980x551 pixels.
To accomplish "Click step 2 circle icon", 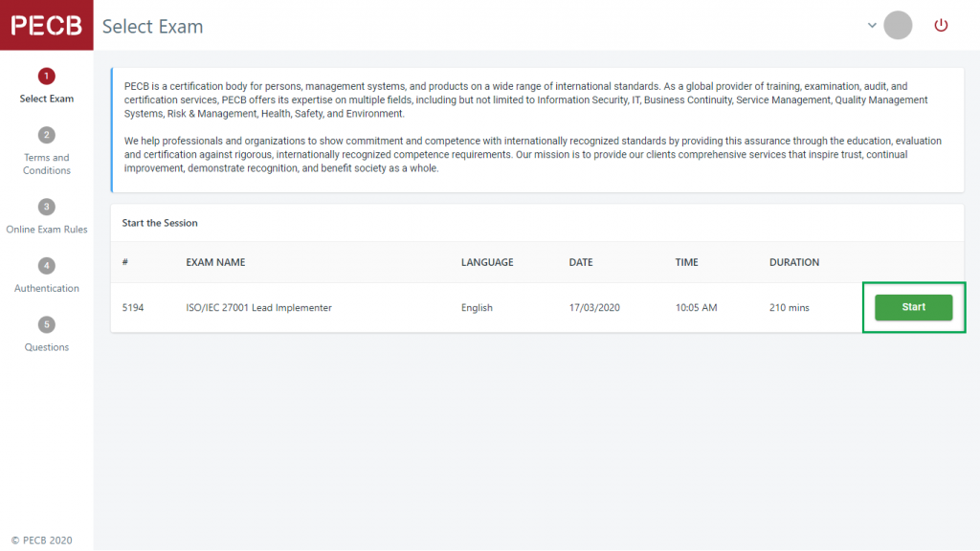I will coord(46,135).
